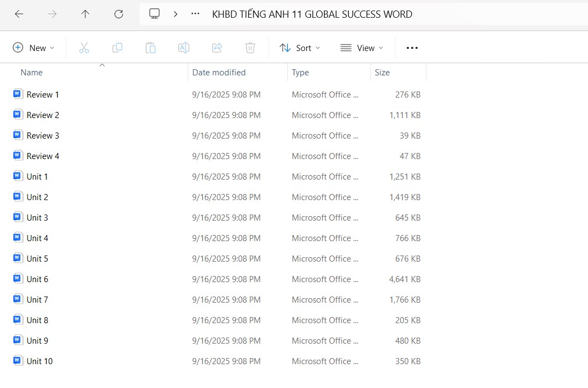Click the Share icon in toolbar
This screenshot has height=388, width=588.
(x=217, y=48)
